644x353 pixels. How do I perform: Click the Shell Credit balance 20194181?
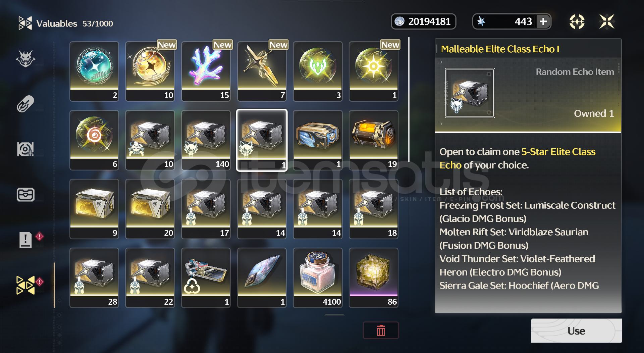click(423, 21)
